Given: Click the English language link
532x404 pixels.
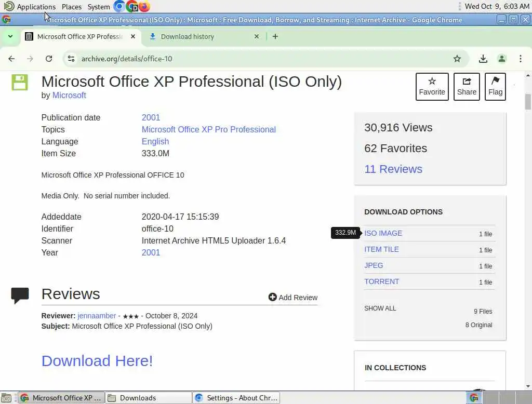Looking at the screenshot, I should tap(155, 141).
